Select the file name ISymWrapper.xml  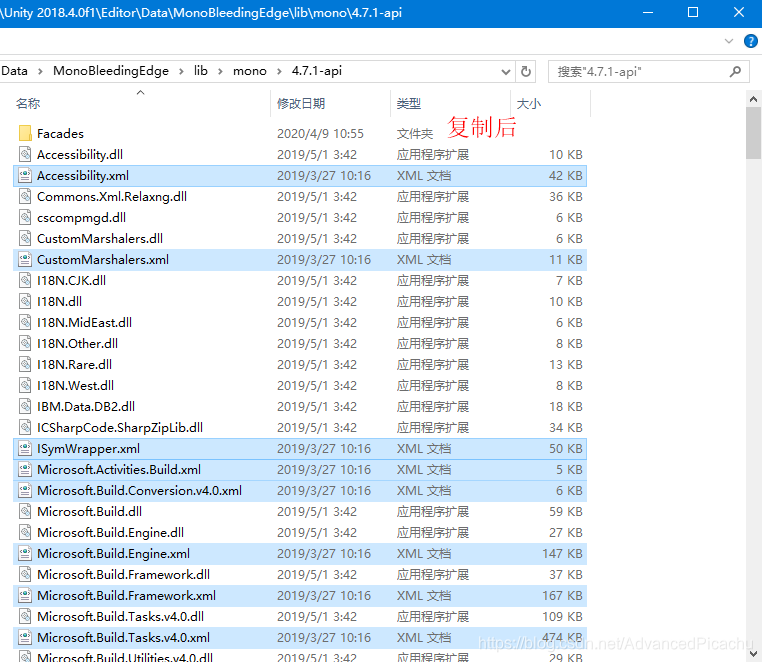pyautogui.click(x=88, y=448)
